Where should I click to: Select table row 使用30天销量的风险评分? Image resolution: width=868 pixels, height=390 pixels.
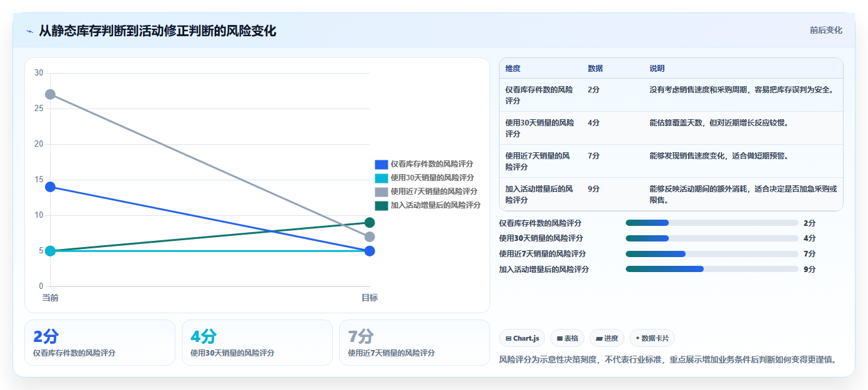click(x=671, y=128)
